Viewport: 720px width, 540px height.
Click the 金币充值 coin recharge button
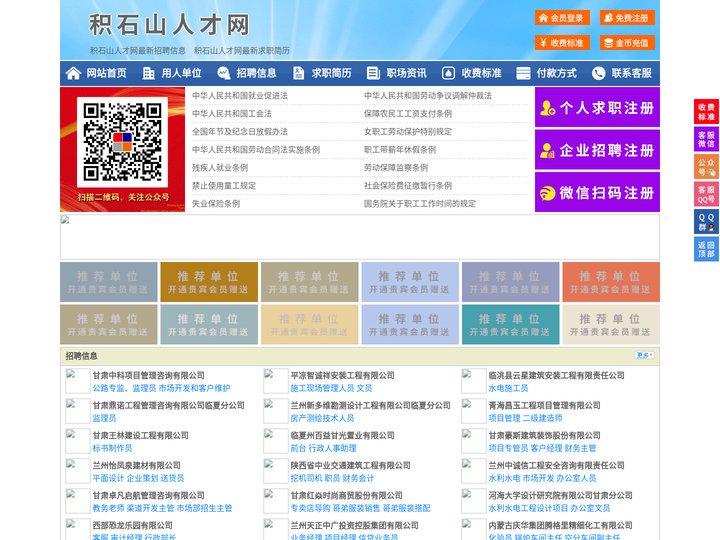point(627,43)
